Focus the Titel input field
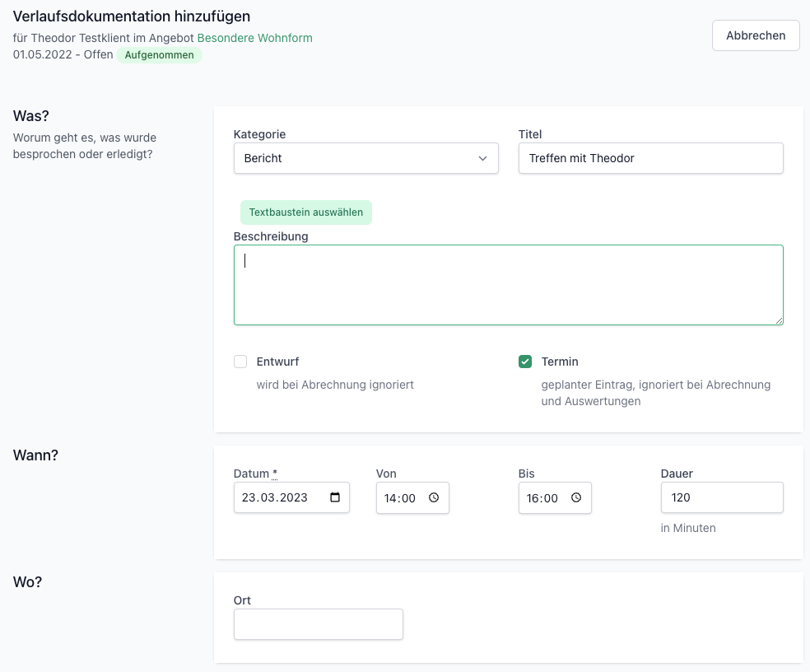The width and height of the screenshot is (810, 672). [651, 158]
